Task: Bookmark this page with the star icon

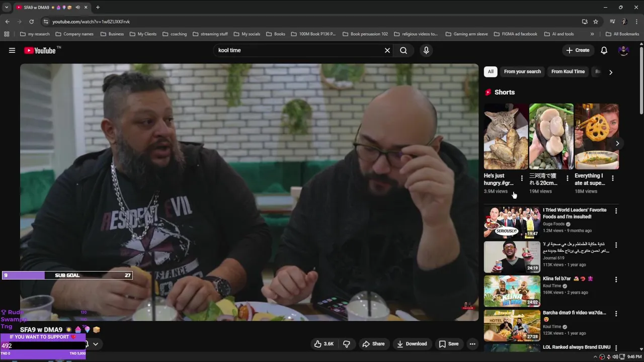Action: (x=596, y=22)
